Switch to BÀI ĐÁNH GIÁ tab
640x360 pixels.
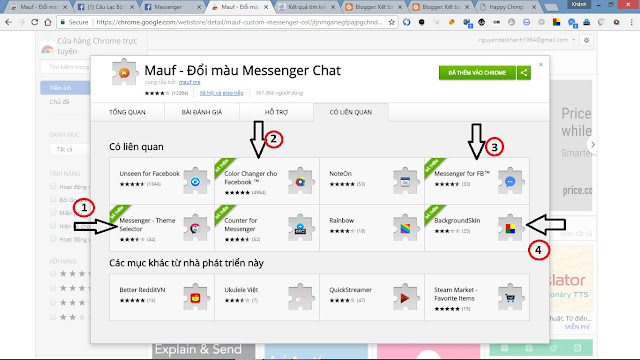point(202,112)
